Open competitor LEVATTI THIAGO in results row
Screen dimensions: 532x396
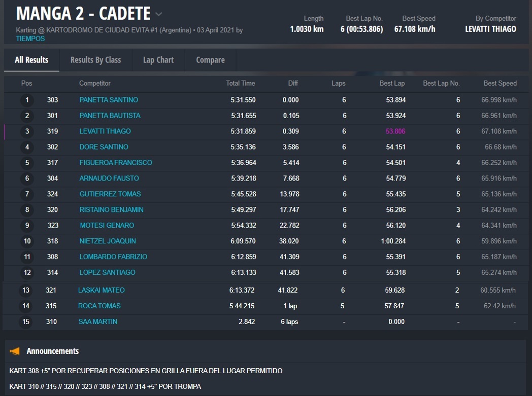[x=105, y=131]
